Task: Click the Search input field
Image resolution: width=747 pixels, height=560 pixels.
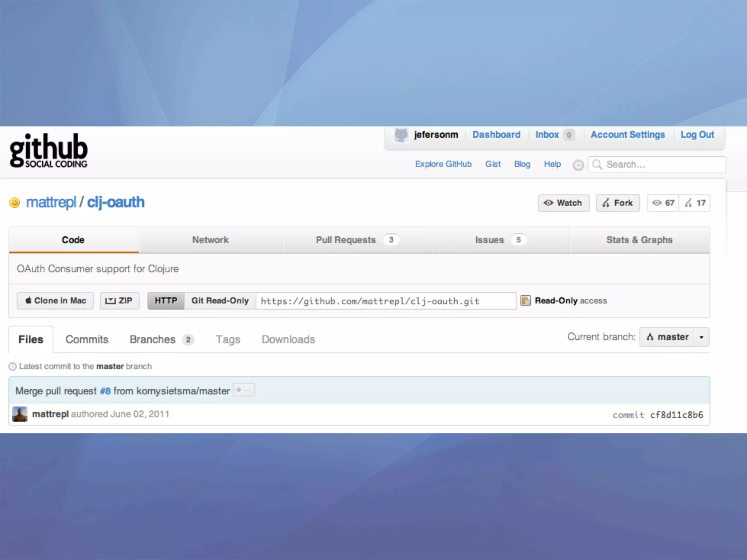Action: pyautogui.click(x=662, y=164)
